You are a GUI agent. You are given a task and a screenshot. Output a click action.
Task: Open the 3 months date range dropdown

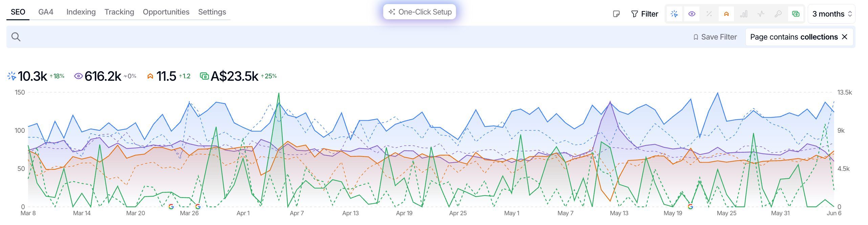tap(831, 14)
